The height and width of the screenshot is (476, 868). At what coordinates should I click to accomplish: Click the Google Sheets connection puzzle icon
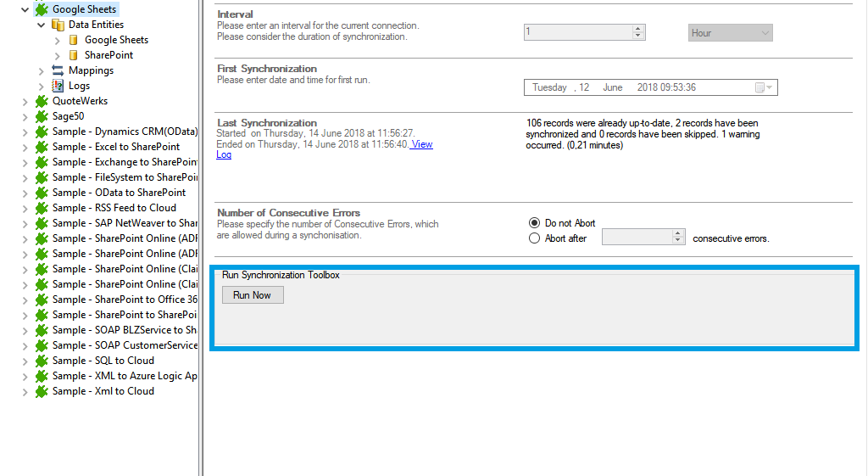pos(42,9)
